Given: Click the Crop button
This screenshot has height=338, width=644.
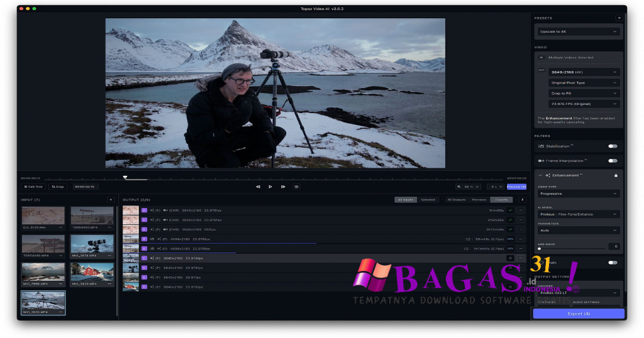Looking at the screenshot, I should (x=58, y=187).
